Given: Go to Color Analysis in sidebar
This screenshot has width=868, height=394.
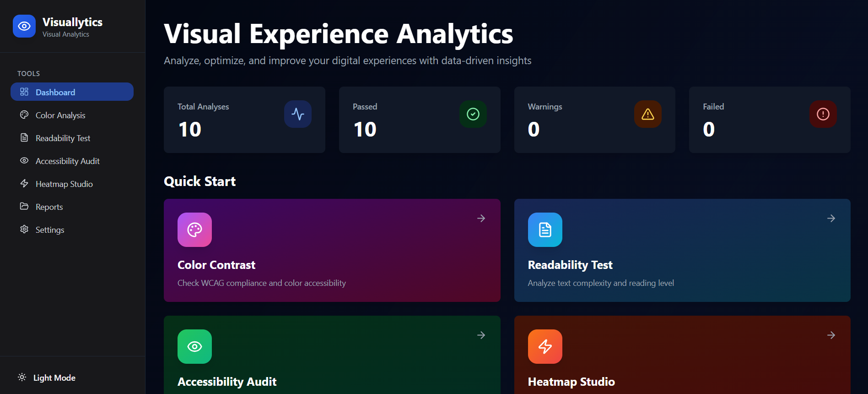Looking at the screenshot, I should coord(72,115).
